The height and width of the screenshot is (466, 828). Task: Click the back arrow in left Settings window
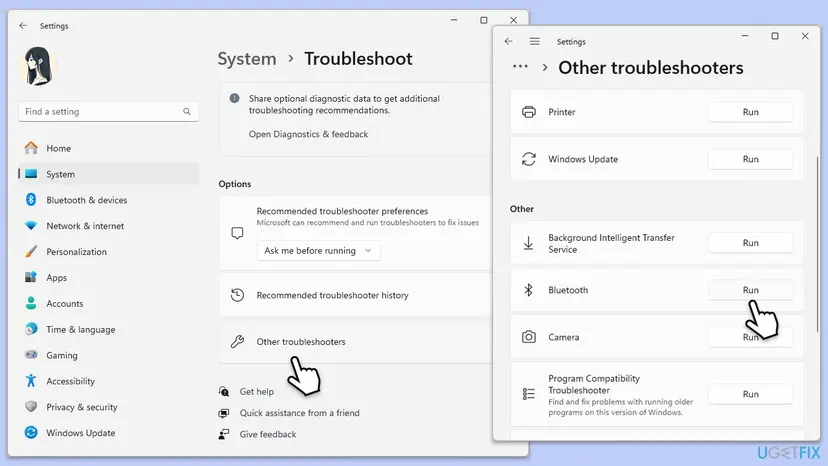click(x=23, y=25)
